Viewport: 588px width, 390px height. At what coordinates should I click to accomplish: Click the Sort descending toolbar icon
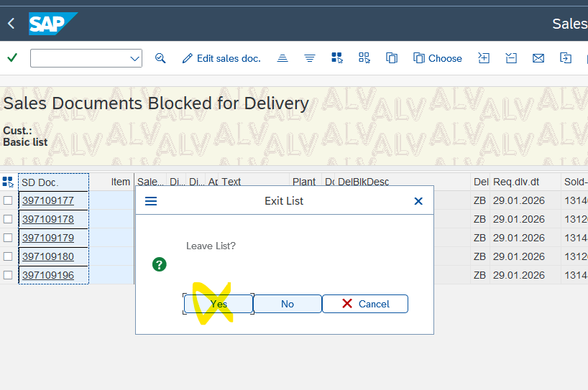point(310,58)
